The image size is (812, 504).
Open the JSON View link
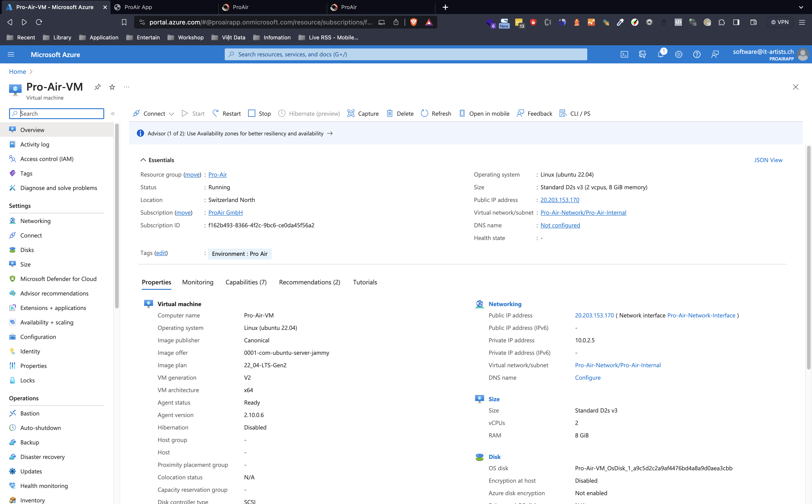tap(768, 160)
